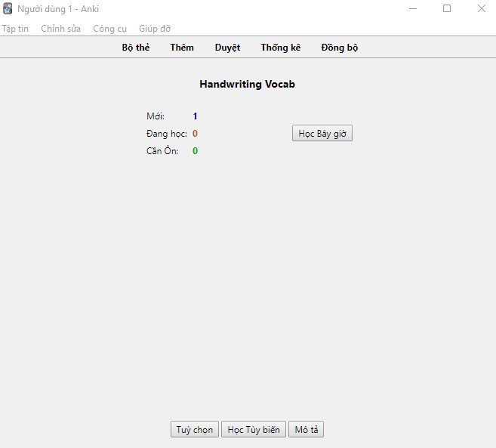The image size is (496, 448).
Task: Click the Đang học count value 0
Action: (196, 134)
